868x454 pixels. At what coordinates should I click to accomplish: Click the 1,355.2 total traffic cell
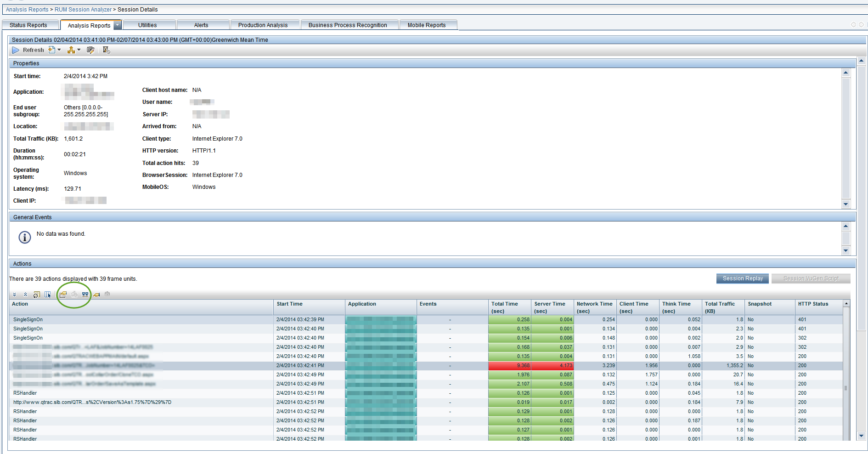tap(723, 365)
